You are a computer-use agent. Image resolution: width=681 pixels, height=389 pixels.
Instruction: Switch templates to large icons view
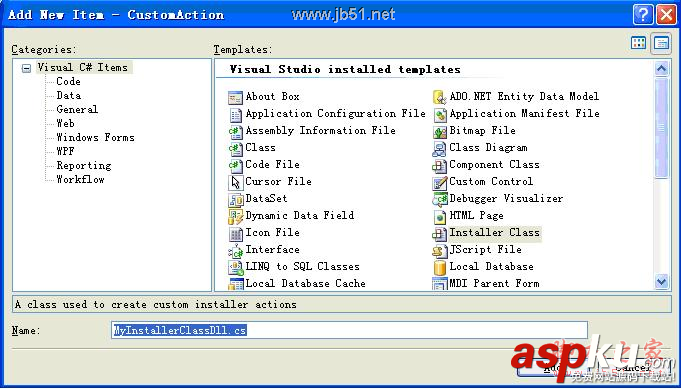pos(638,43)
